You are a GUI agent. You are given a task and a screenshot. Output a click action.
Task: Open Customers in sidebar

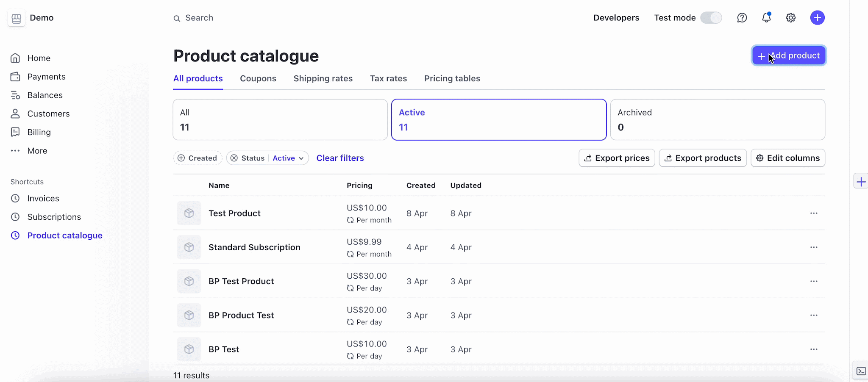tap(40, 113)
